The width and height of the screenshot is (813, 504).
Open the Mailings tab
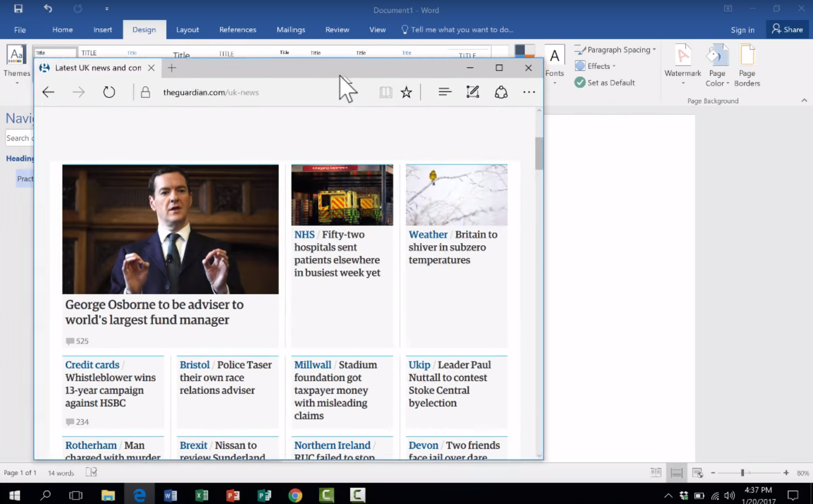(291, 30)
